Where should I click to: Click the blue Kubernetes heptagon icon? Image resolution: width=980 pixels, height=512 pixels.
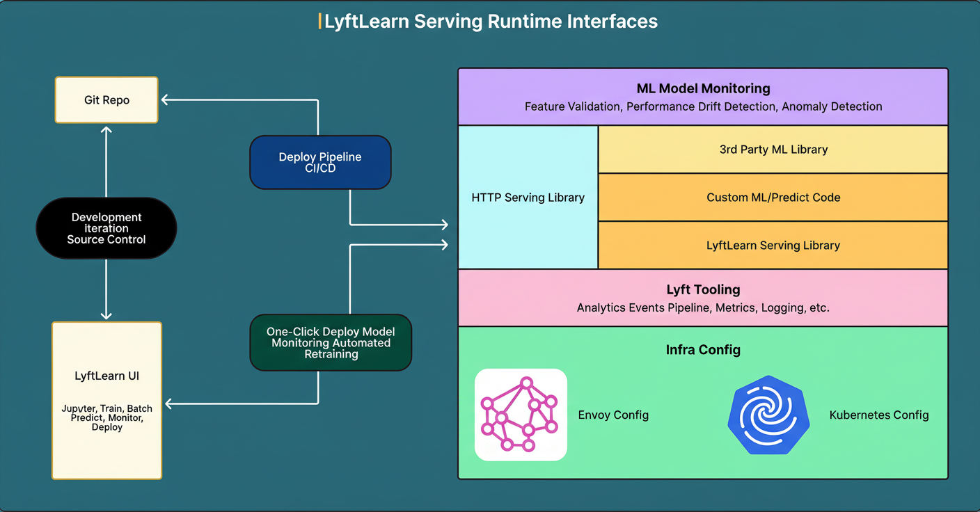769,415
